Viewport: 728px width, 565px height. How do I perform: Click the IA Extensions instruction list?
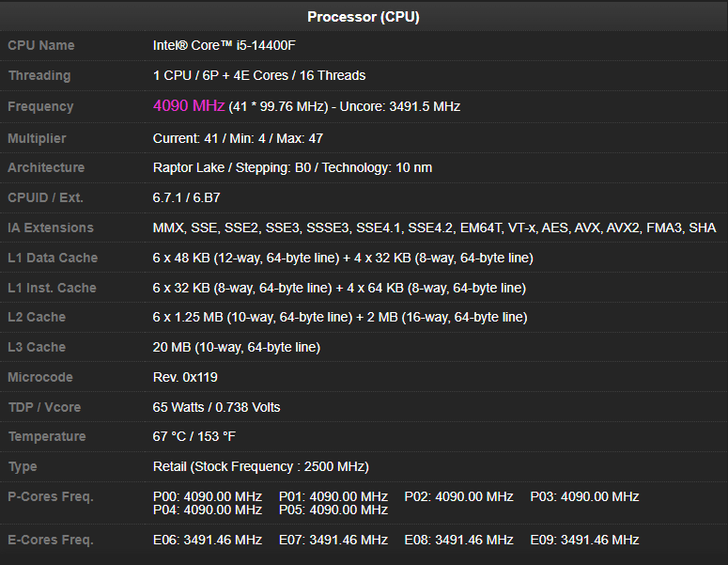[434, 228]
